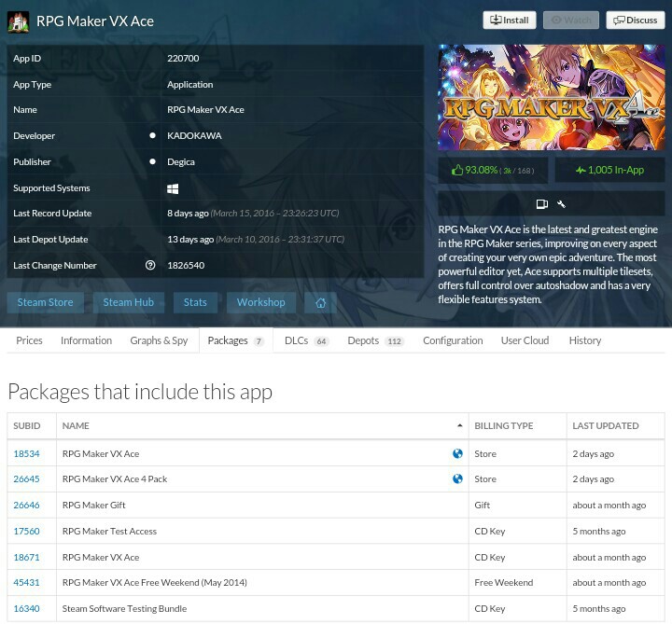Click globe icon in 4 Pack row
Viewport: 672px width, 624px height.
pyautogui.click(x=457, y=478)
